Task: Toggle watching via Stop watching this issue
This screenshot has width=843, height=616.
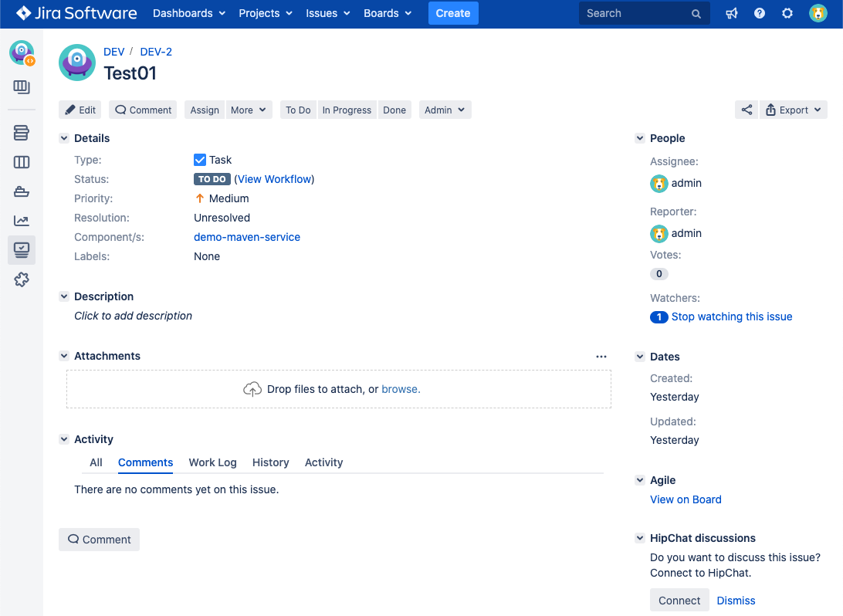Action: 731,316
